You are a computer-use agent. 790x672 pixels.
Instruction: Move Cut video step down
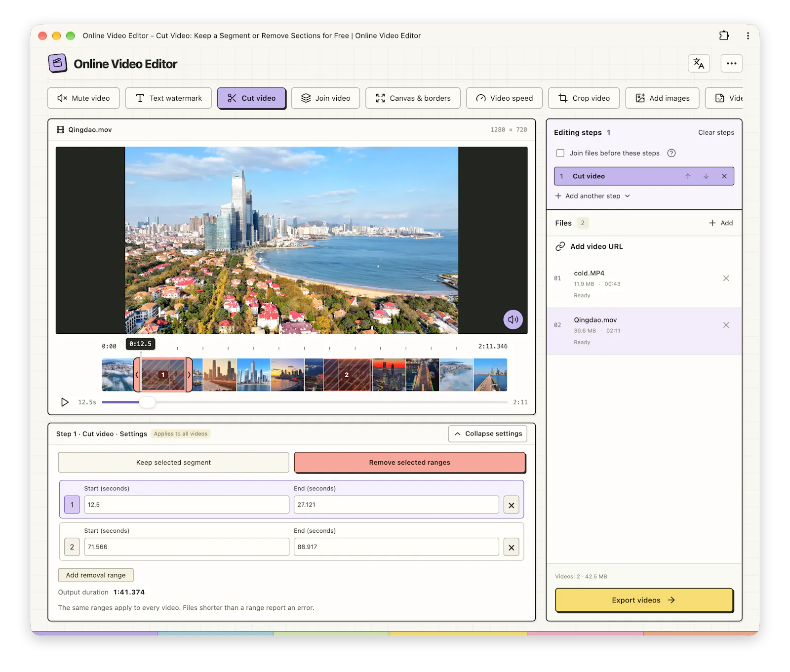pos(706,176)
